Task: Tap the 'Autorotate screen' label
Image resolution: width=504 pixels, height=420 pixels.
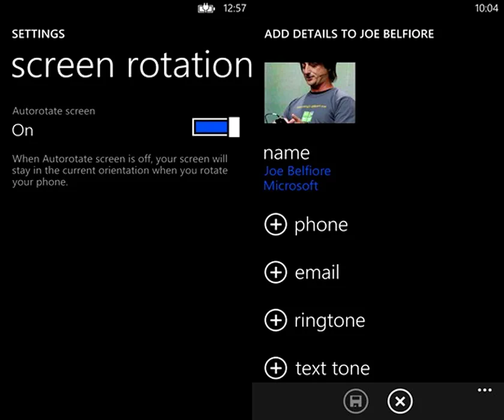Action: pyautogui.click(x=53, y=111)
